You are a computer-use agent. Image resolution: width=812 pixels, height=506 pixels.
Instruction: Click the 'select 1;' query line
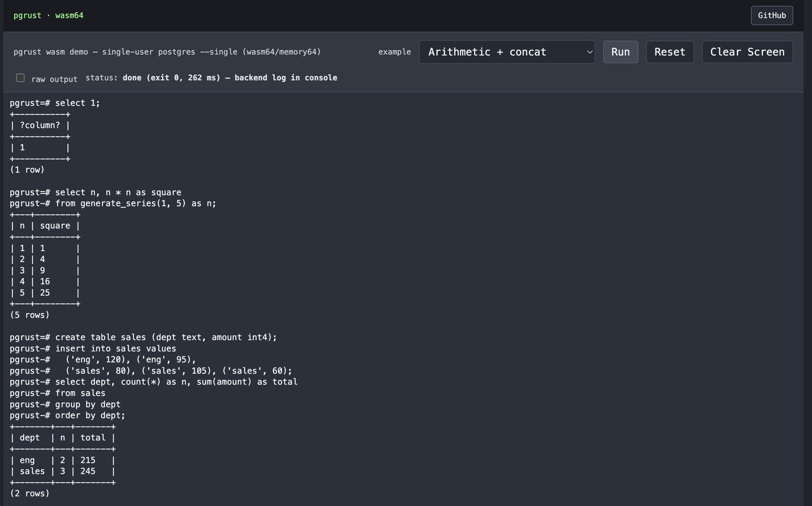pyautogui.click(x=55, y=103)
